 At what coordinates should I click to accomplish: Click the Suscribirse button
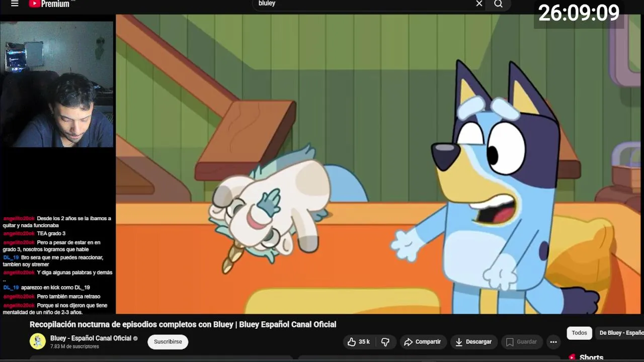click(168, 342)
